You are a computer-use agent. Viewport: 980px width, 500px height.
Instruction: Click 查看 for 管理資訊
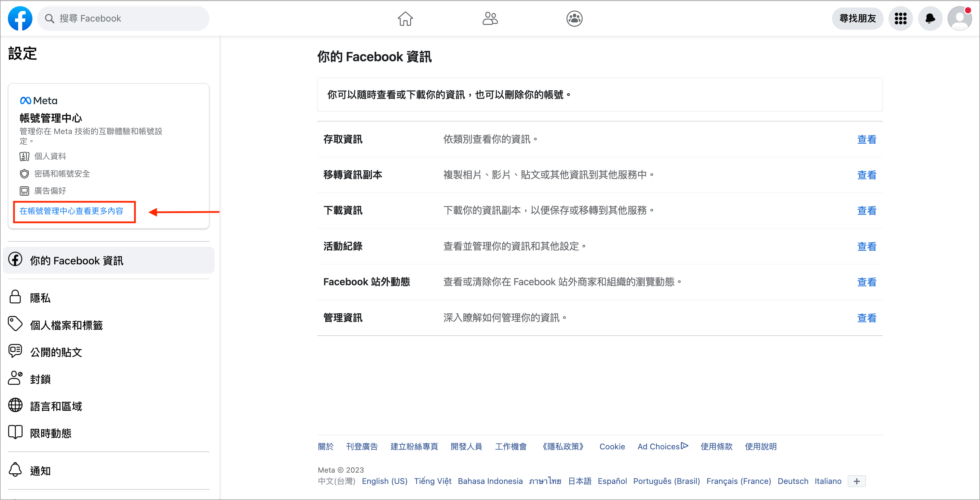click(867, 318)
